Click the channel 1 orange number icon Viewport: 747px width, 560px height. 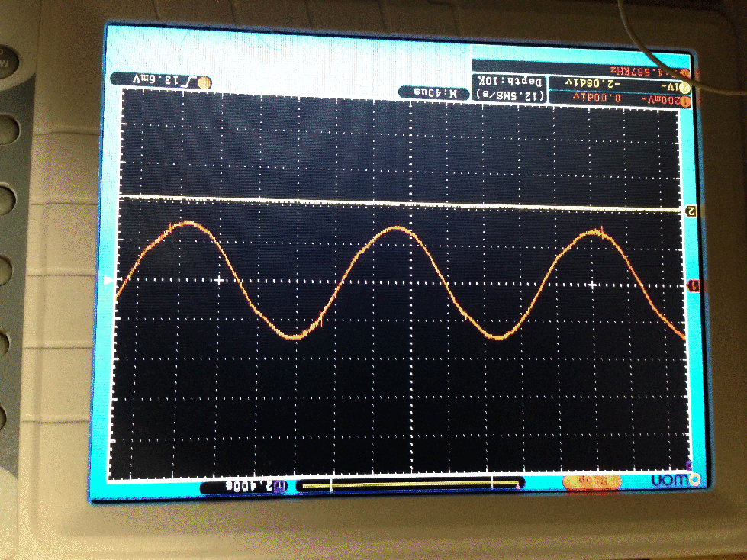click(x=685, y=101)
